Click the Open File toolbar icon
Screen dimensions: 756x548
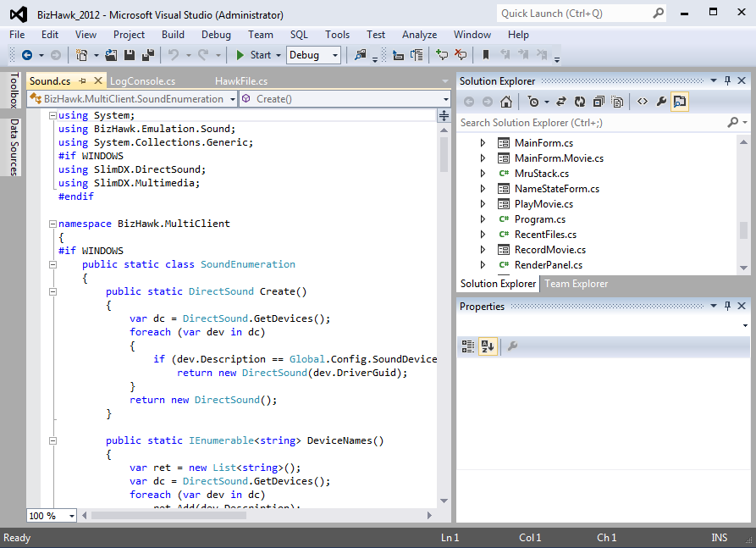[x=111, y=55]
